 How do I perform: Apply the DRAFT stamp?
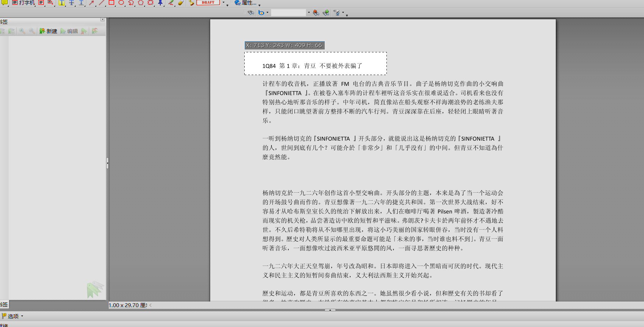coord(208,2)
